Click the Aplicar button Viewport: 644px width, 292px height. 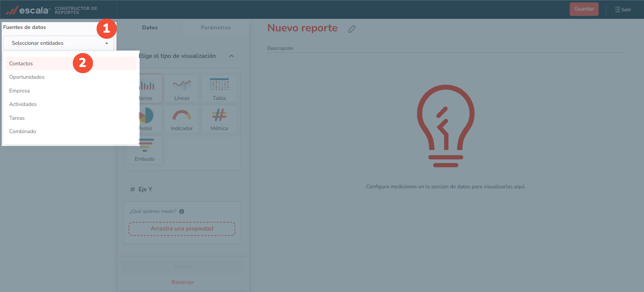tap(183, 266)
